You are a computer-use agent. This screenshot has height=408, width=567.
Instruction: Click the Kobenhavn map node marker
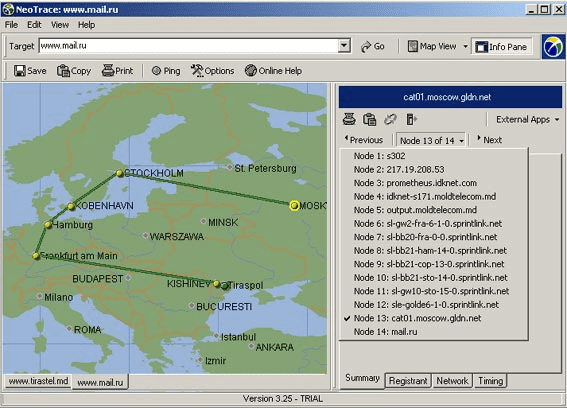click(x=71, y=207)
